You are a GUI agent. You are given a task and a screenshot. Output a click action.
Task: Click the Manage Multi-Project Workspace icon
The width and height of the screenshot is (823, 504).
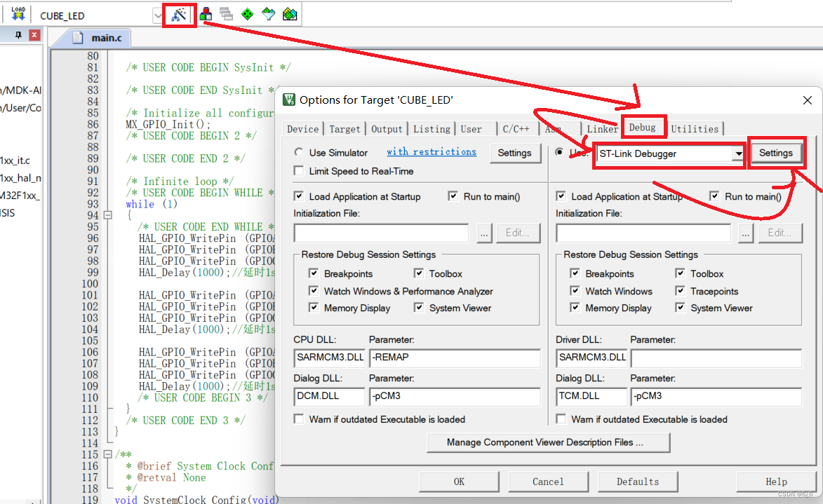226,14
